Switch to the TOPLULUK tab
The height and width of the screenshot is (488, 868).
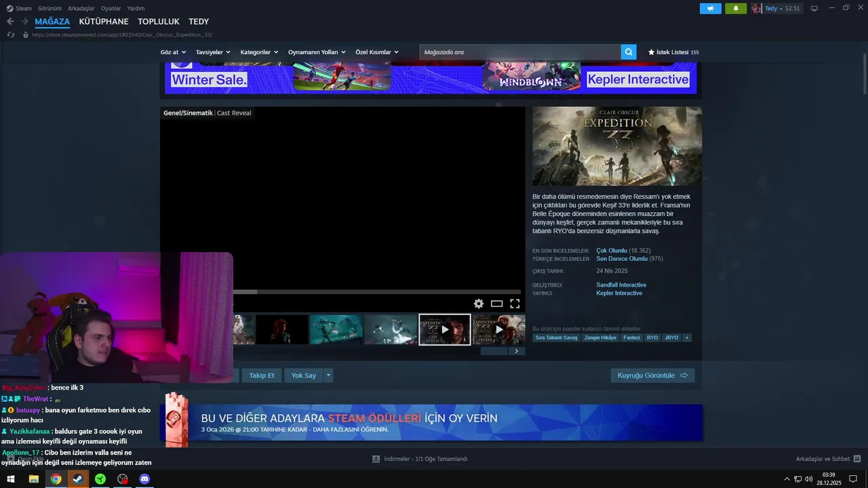pyautogui.click(x=159, y=22)
